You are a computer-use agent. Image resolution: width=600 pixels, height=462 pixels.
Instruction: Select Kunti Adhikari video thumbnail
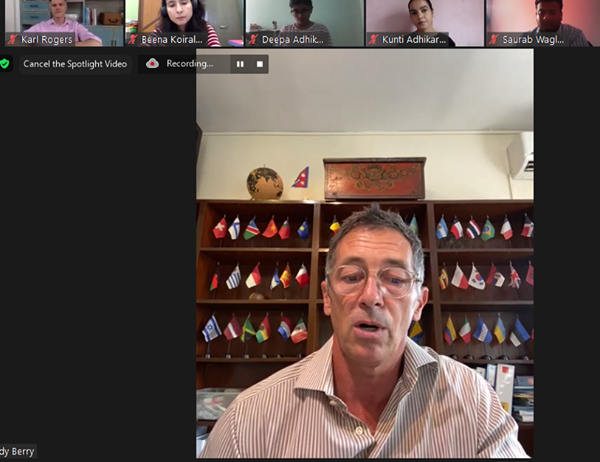425,23
